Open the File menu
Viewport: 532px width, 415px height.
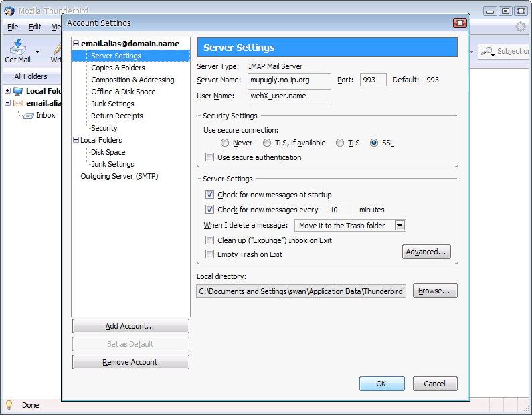(x=13, y=27)
